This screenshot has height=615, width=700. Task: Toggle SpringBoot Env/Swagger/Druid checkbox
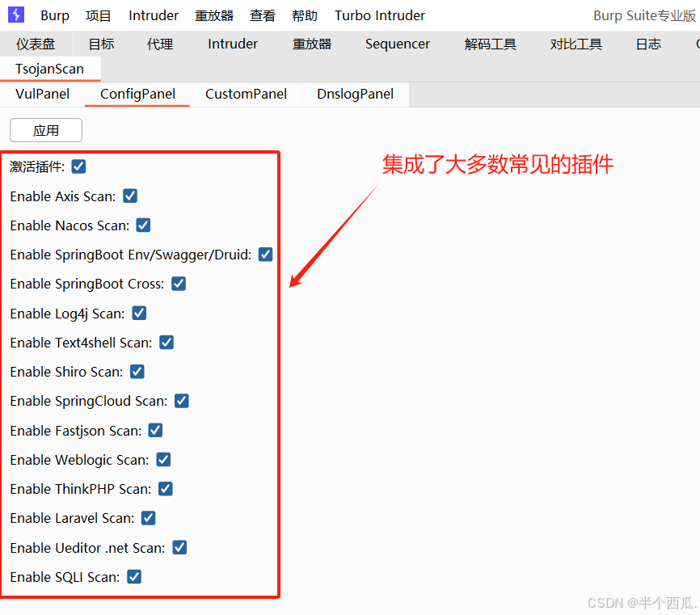[266, 255]
